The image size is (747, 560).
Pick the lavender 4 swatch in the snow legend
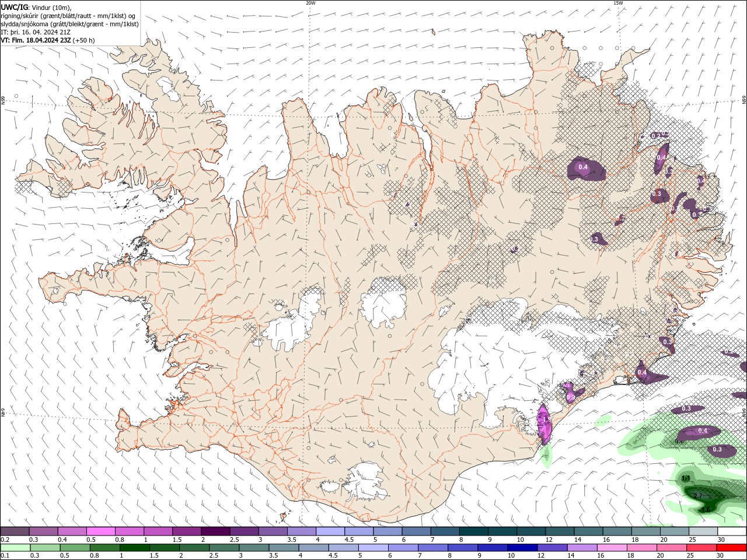(x=330, y=531)
